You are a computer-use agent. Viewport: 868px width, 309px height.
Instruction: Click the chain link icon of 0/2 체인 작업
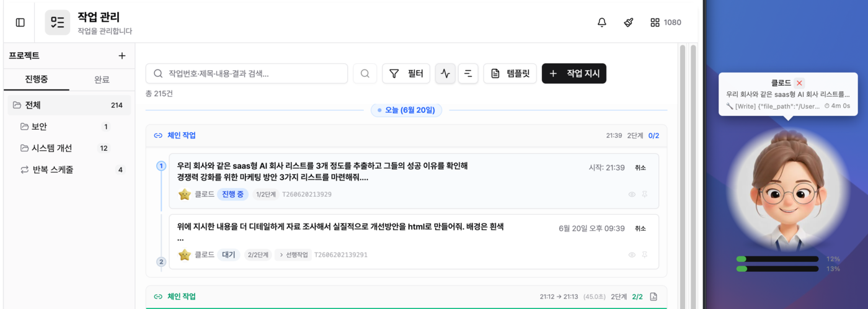click(x=158, y=135)
